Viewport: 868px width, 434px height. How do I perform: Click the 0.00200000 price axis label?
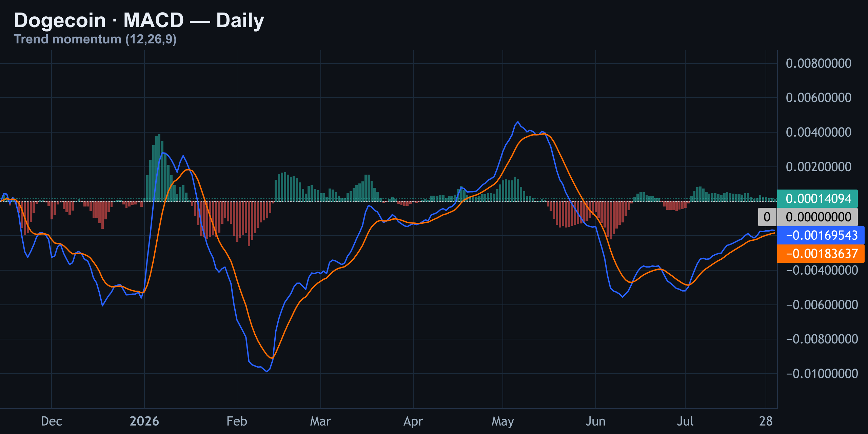click(818, 167)
